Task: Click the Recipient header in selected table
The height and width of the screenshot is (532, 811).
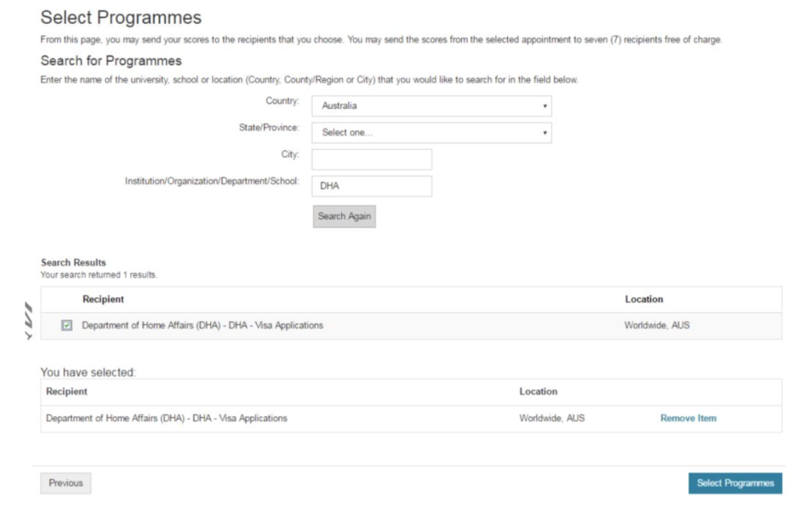Action: pos(66,392)
